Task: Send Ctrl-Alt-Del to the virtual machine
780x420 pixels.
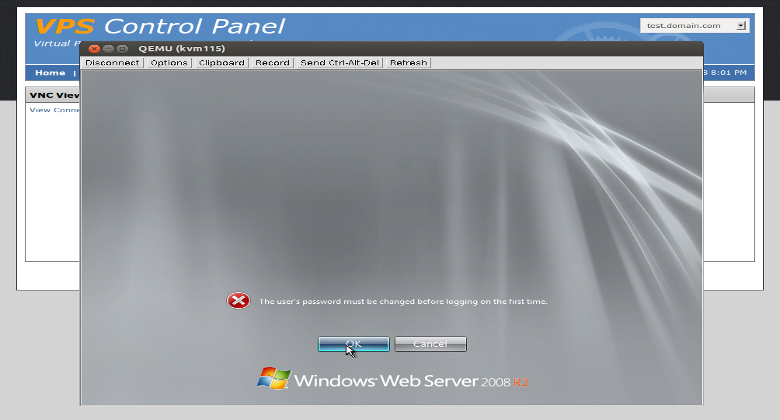Action: click(340, 63)
